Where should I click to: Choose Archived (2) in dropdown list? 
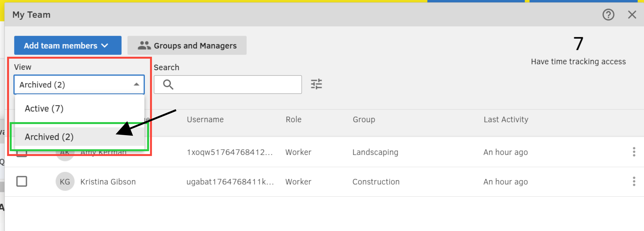(49, 137)
